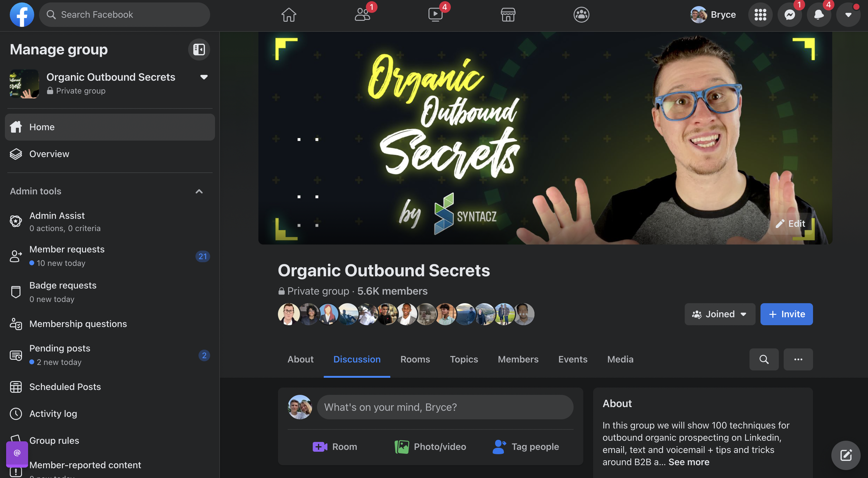Open the Groups icon in top bar
The image size is (868, 478).
pyautogui.click(x=581, y=14)
